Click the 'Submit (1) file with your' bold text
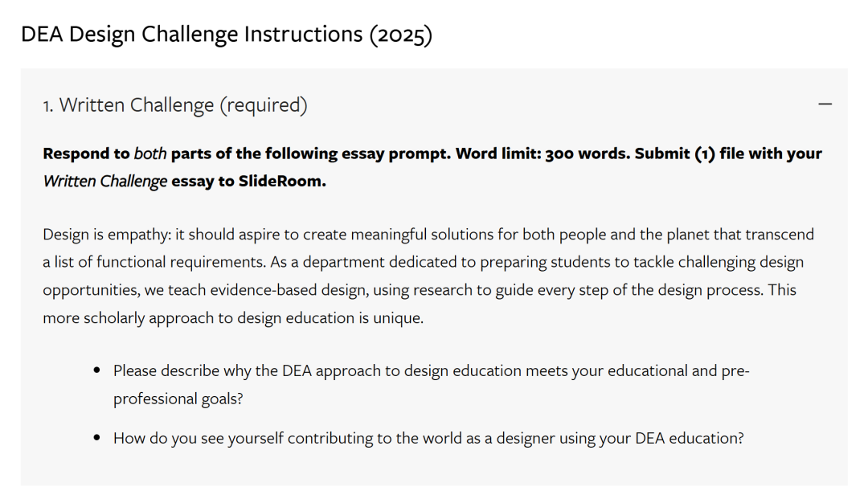Viewport: 868px width, 499px height. 728,153
